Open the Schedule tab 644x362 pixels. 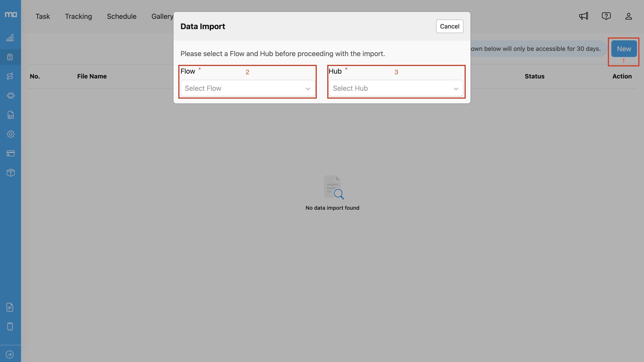(122, 16)
